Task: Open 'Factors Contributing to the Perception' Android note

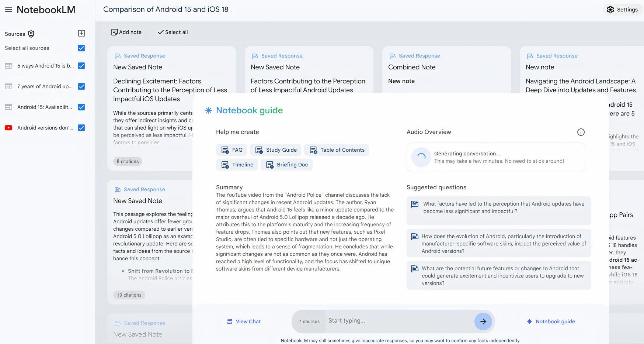Action: tap(309, 70)
